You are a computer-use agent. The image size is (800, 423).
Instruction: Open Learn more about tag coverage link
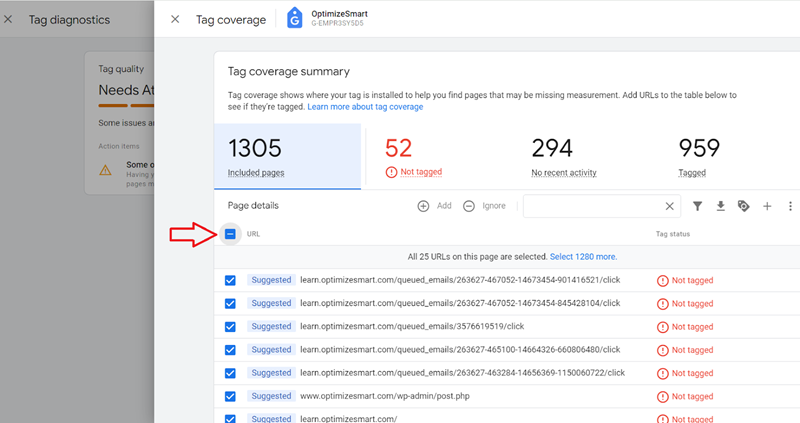click(365, 107)
